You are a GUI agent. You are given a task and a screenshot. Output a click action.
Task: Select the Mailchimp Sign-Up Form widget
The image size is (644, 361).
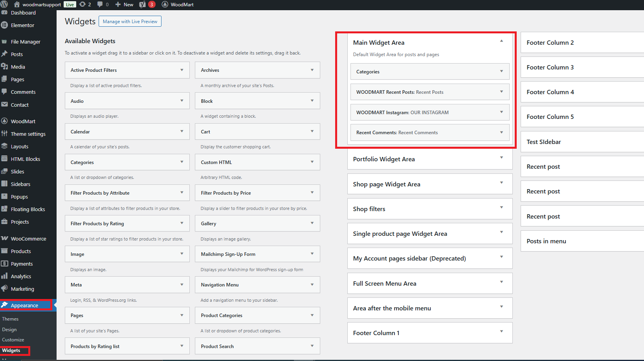coord(257,254)
